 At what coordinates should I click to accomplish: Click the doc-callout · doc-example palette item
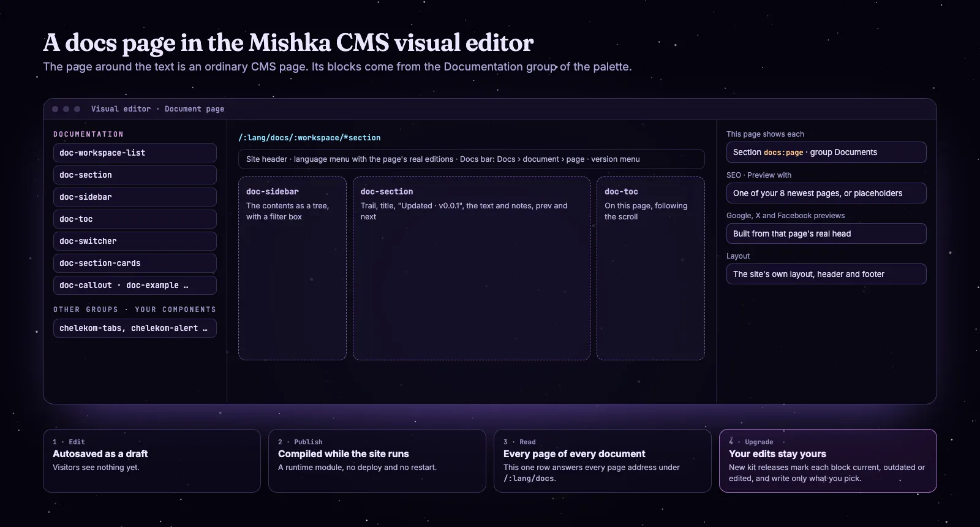pos(135,285)
